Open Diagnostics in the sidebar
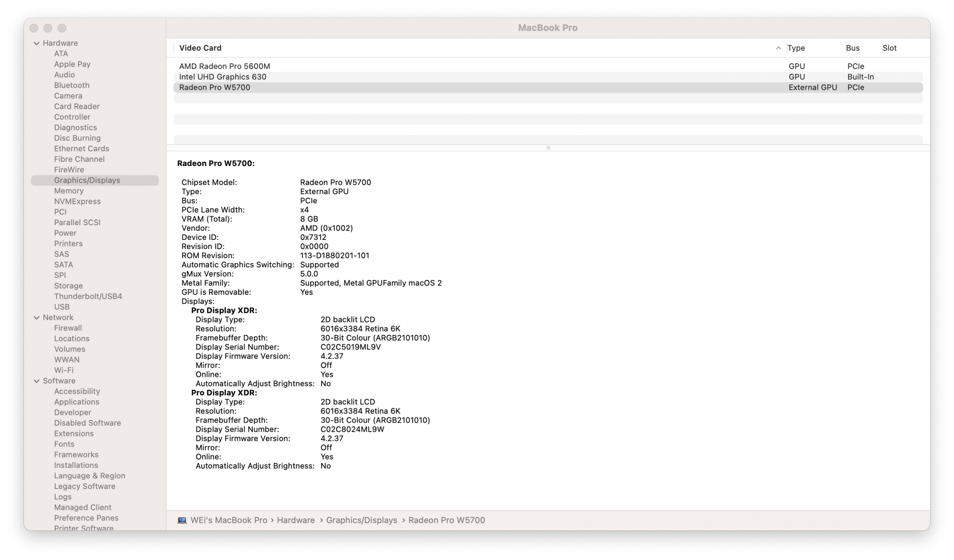 75,127
